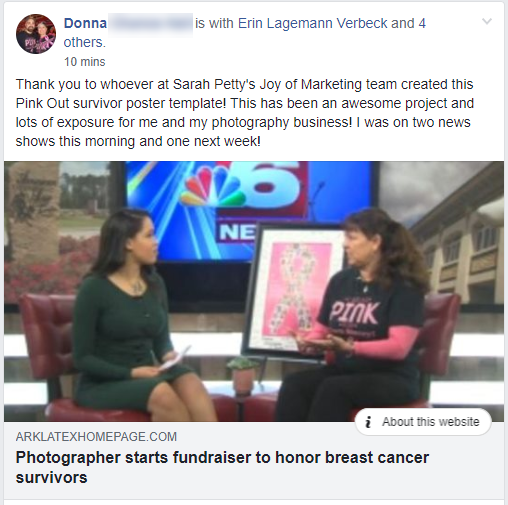508x505 pixels.
Task: Open Donna's profile name link
Action: 85,23
